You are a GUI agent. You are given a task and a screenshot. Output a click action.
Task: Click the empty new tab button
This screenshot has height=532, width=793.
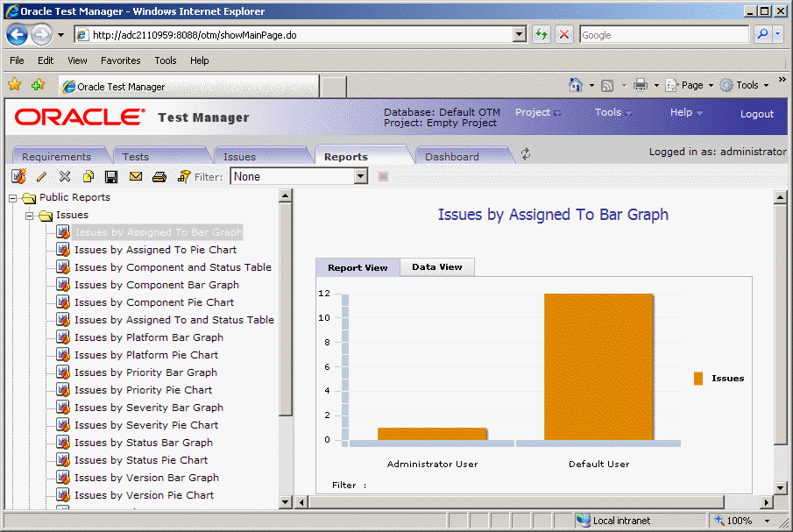tap(334, 87)
